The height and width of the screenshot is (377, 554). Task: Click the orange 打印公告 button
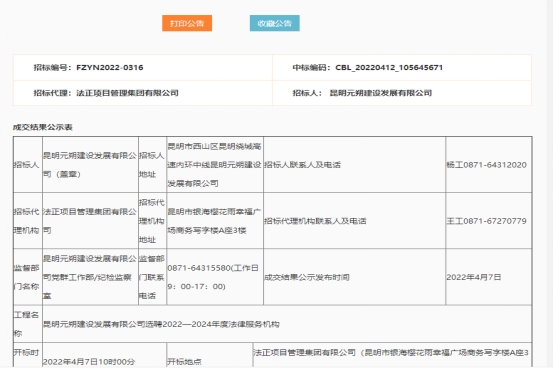[187, 23]
